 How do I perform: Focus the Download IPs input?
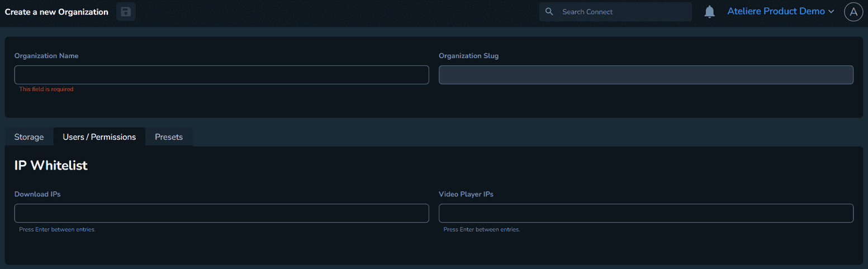[x=221, y=213]
